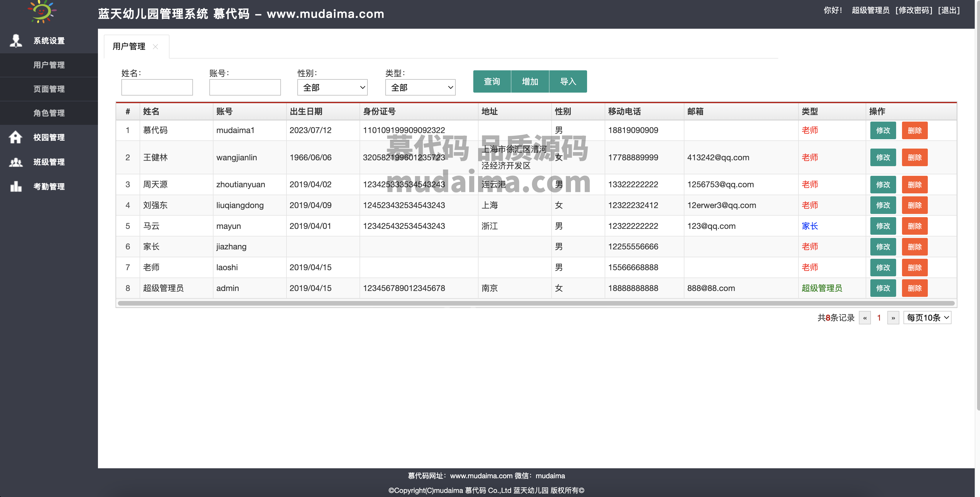Screen dimensions: 980x497
Task: Click 删除 for user 周天源
Action: (915, 184)
